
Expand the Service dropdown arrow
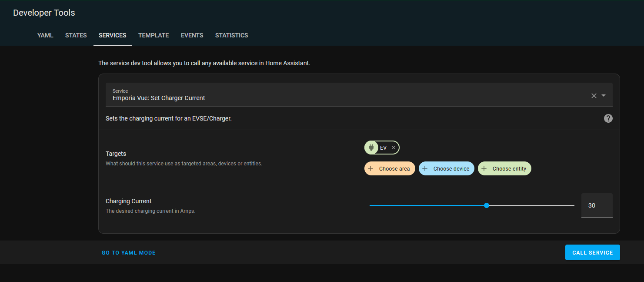[603, 95]
